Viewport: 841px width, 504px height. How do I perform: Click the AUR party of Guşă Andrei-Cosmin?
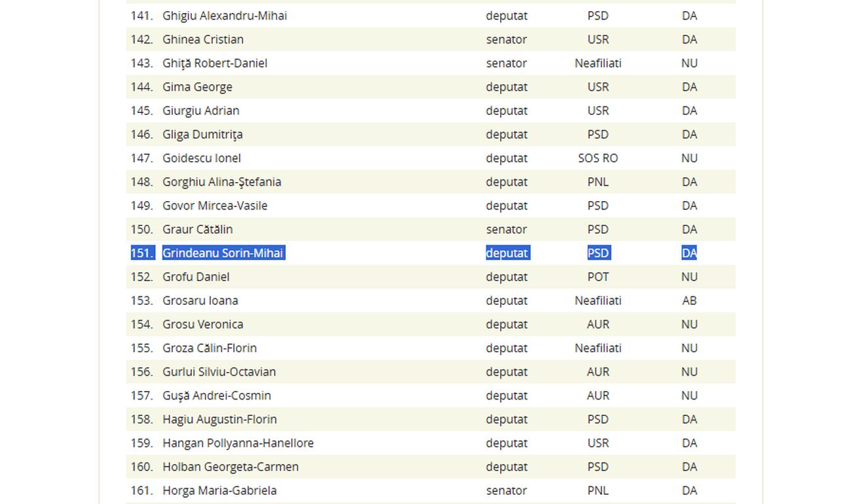(x=598, y=396)
